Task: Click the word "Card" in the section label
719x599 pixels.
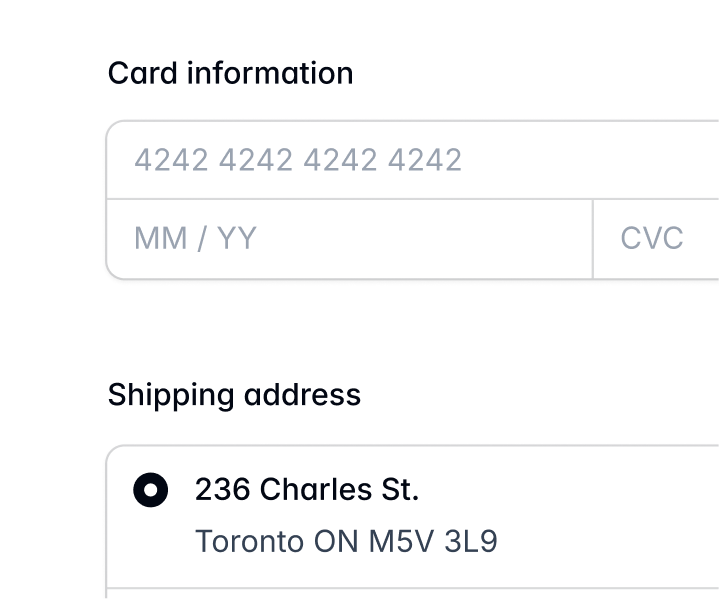Action: pyautogui.click(x=143, y=73)
